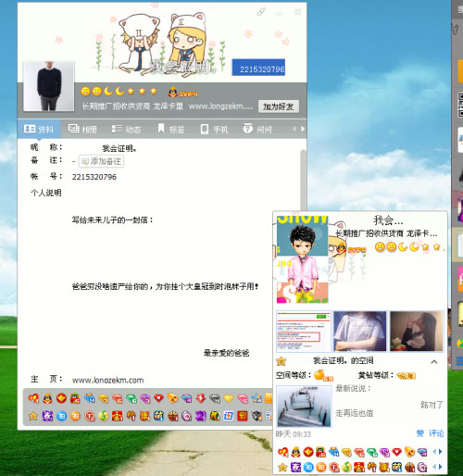The height and width of the screenshot is (476, 463).
Task: Open the white shirt photo thumbnail in the mini card
Action: click(360, 332)
